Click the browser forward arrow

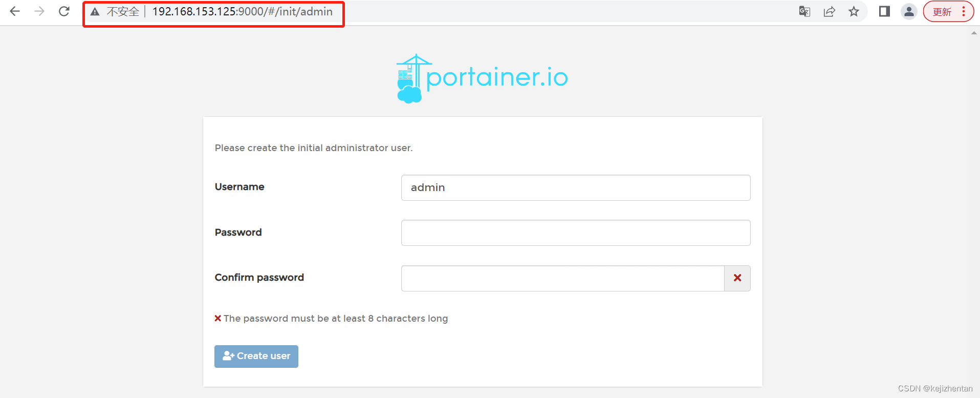[39, 11]
